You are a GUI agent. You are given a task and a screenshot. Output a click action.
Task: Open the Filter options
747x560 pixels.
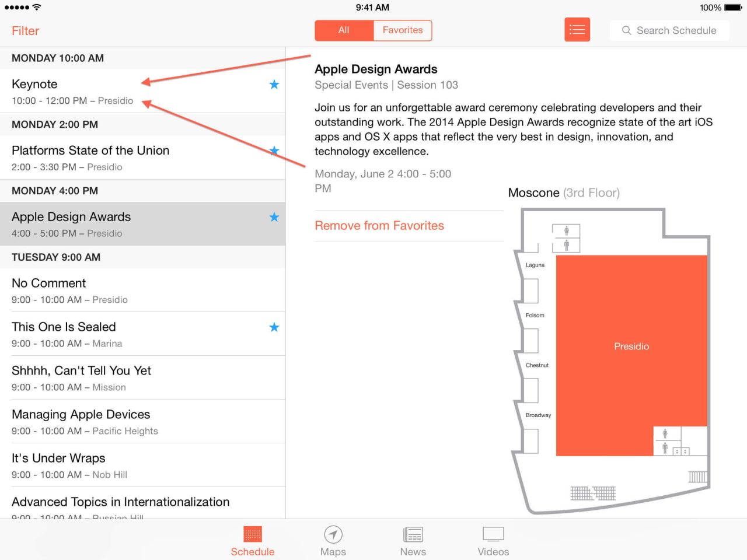pyautogui.click(x=25, y=31)
